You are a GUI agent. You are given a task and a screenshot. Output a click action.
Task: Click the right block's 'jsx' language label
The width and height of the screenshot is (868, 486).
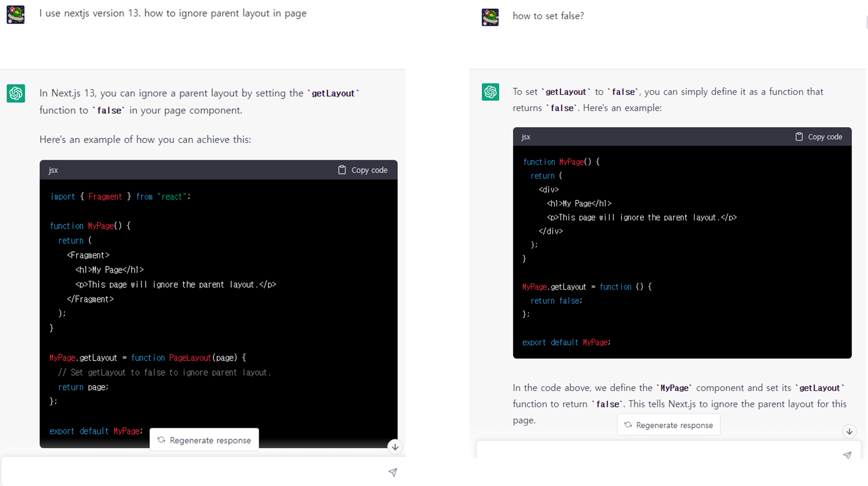(x=526, y=137)
